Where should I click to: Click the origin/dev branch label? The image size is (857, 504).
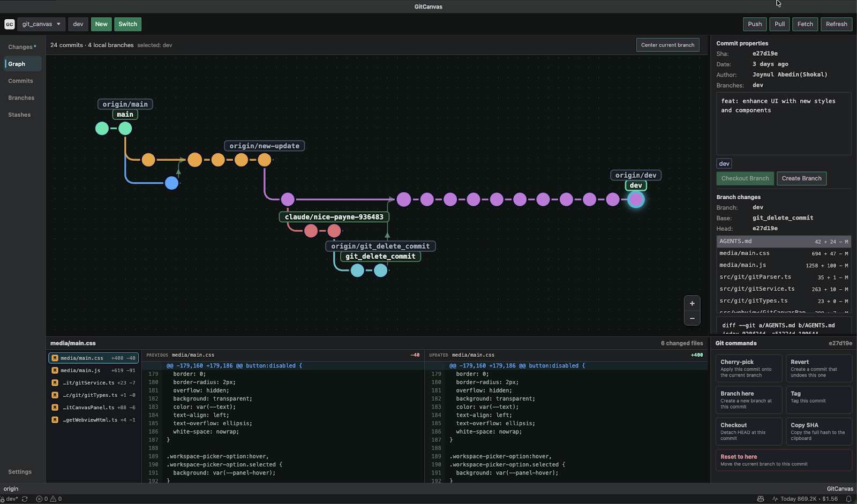[636, 175]
